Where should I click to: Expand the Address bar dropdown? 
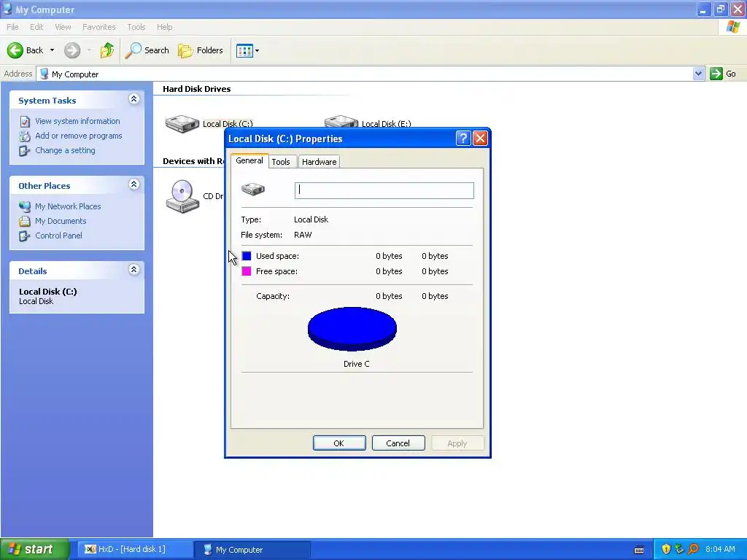click(698, 74)
